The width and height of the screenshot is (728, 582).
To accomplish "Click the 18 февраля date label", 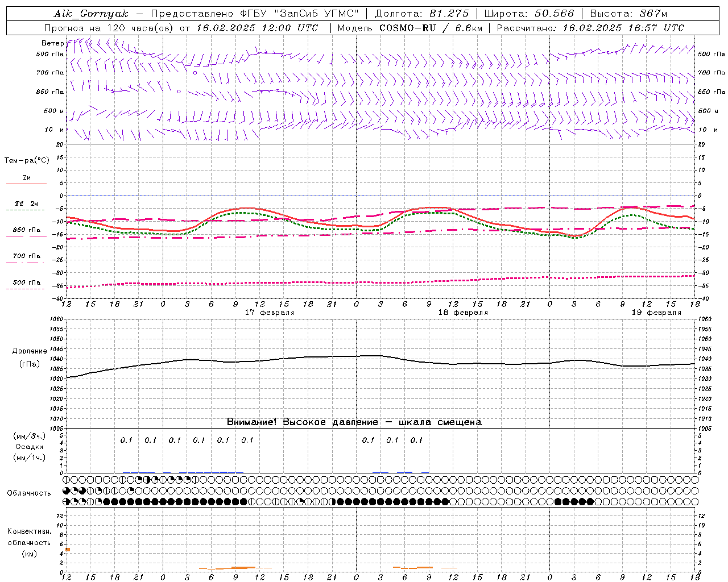I will (463, 313).
